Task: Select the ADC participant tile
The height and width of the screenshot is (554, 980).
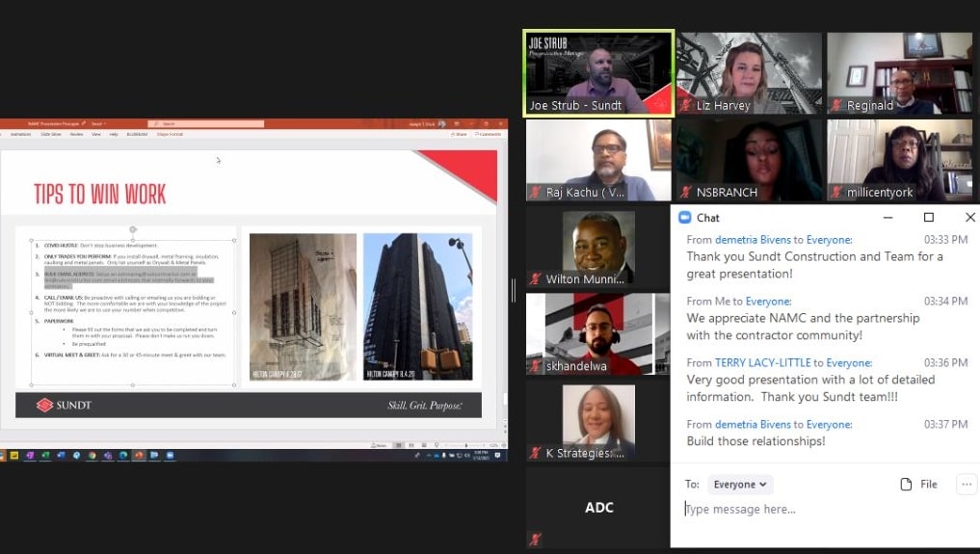Action: 598,508
